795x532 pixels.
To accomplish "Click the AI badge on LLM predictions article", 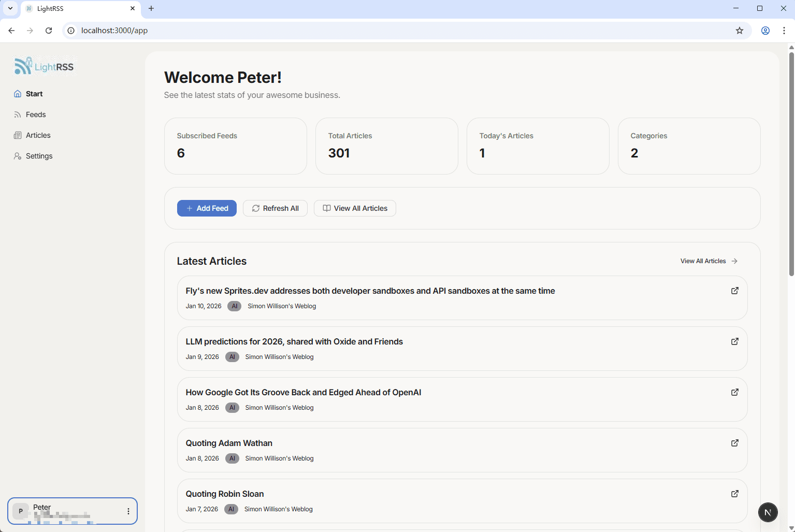I will (x=232, y=356).
